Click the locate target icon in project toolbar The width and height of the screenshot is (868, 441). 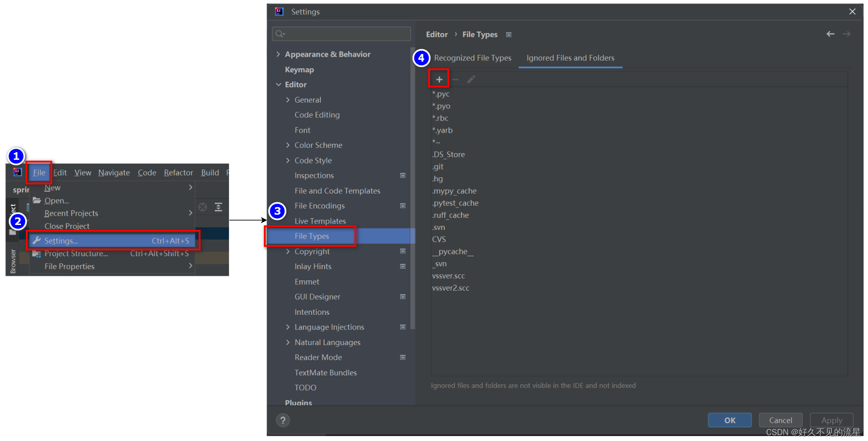pyautogui.click(x=203, y=207)
